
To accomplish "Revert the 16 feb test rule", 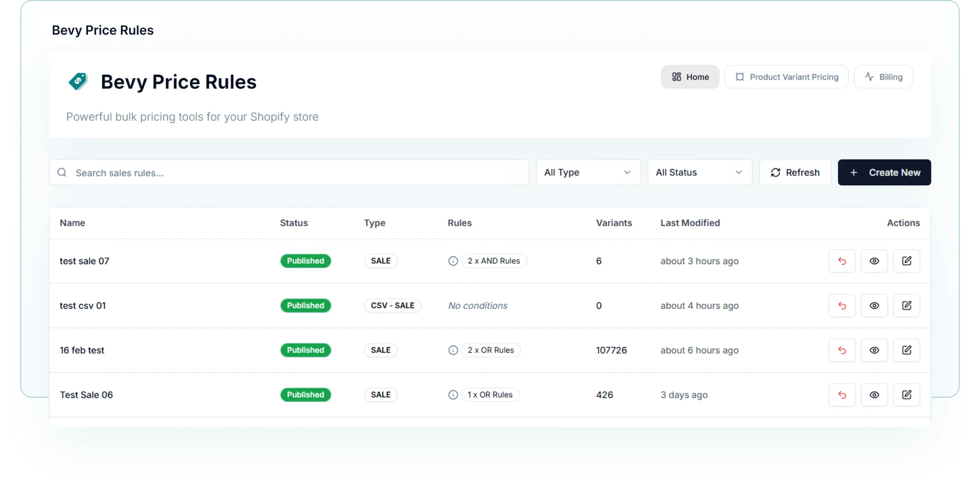I will [842, 350].
